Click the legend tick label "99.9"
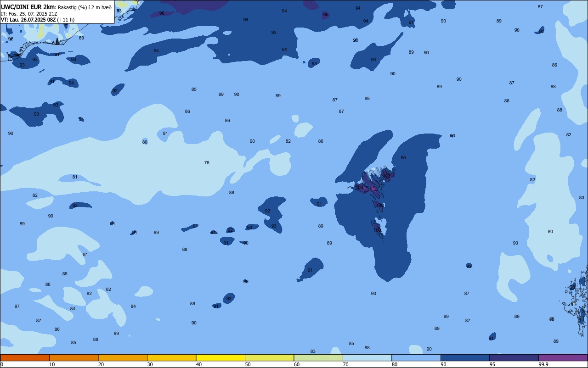The width and height of the screenshot is (588, 368). (543, 364)
